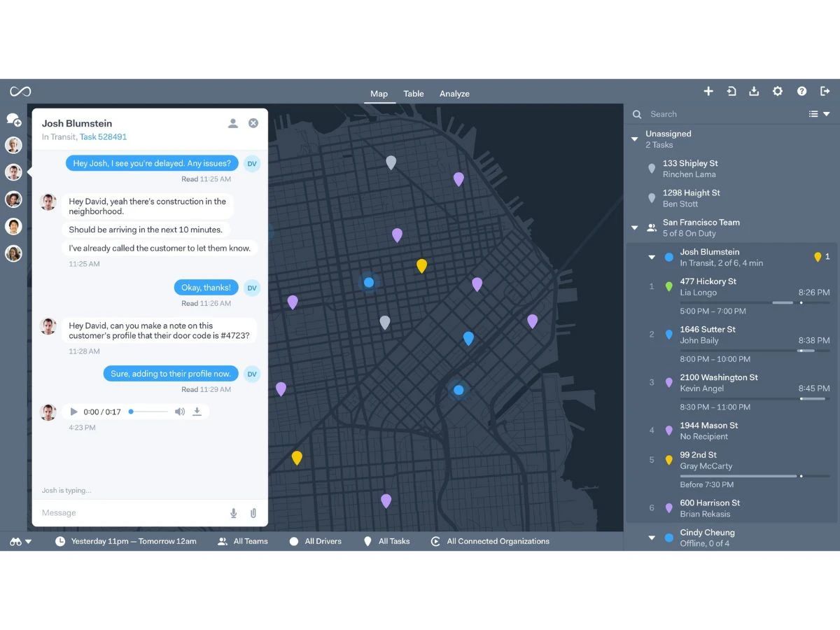Download the voice message audio
The width and height of the screenshot is (840, 630).
(x=197, y=412)
